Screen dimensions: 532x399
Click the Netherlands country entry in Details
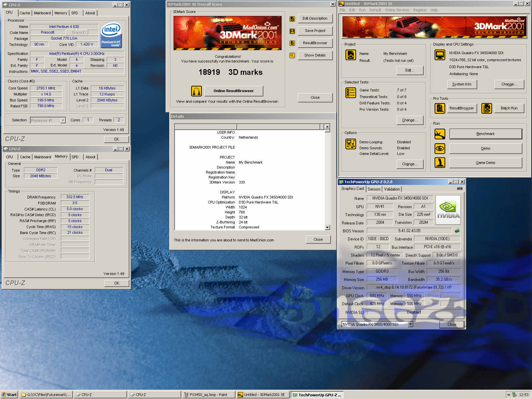point(248,137)
